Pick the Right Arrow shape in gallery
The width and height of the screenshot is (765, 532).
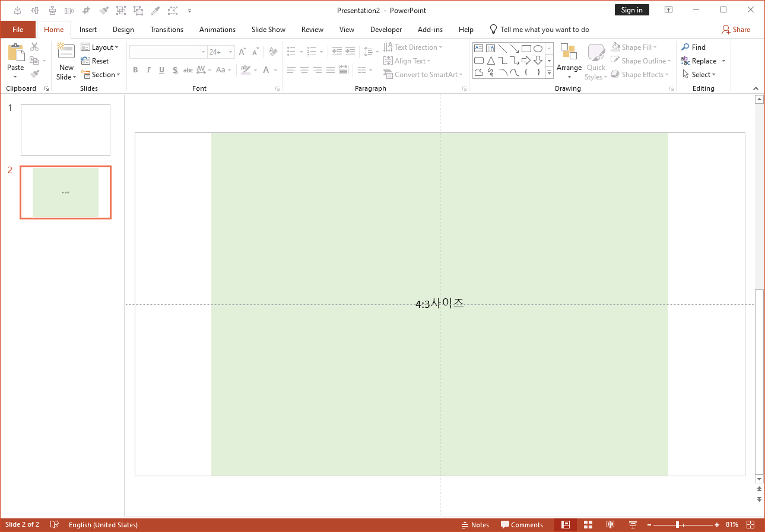526,60
